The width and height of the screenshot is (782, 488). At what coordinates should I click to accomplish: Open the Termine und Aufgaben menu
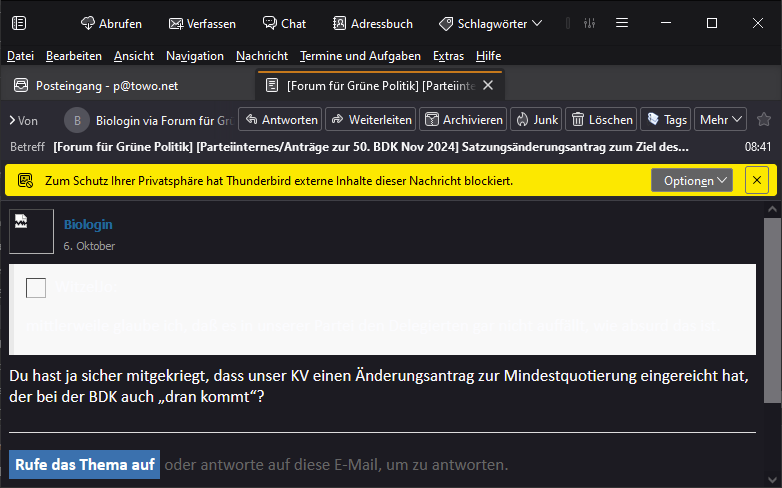360,56
